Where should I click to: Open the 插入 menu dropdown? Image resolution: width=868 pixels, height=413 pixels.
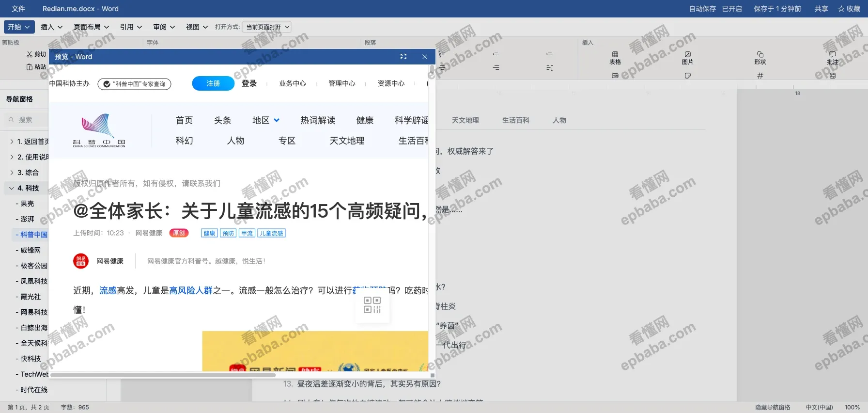pos(52,27)
